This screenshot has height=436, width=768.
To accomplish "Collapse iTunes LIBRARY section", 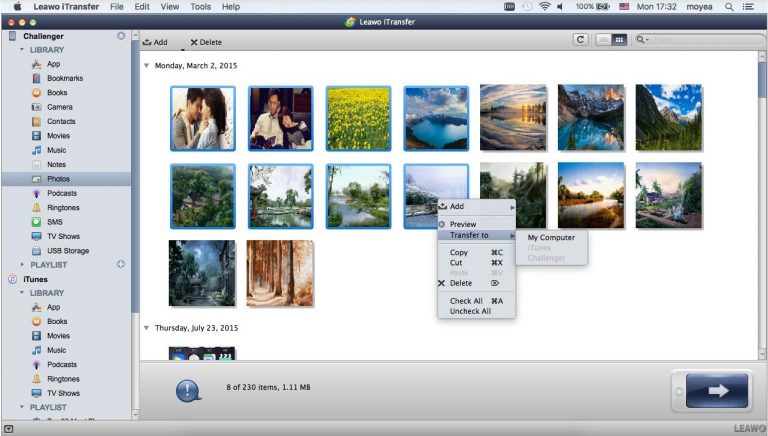I will tap(22, 293).
